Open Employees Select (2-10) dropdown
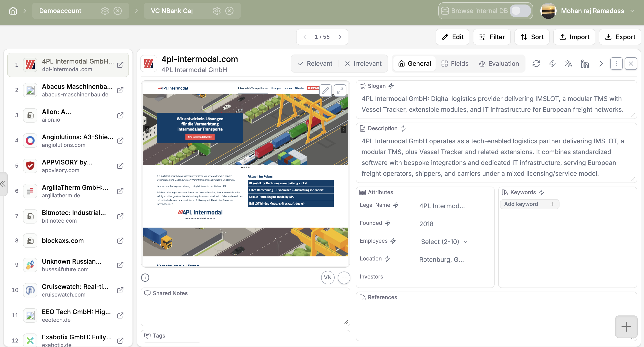 (x=444, y=242)
